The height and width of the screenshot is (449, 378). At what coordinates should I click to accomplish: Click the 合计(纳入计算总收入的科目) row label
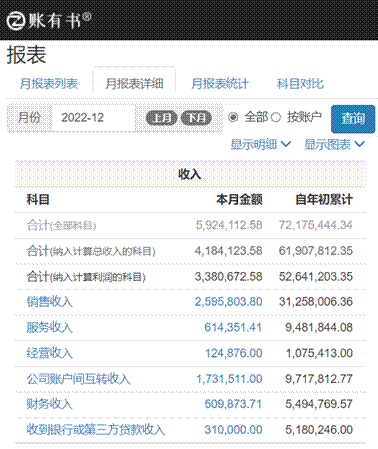(x=91, y=251)
